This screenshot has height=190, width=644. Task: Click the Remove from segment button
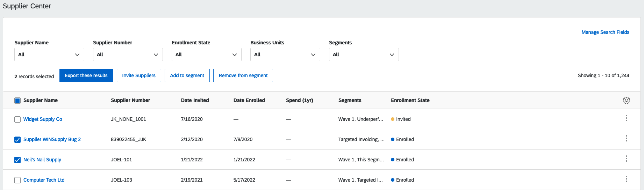click(243, 75)
